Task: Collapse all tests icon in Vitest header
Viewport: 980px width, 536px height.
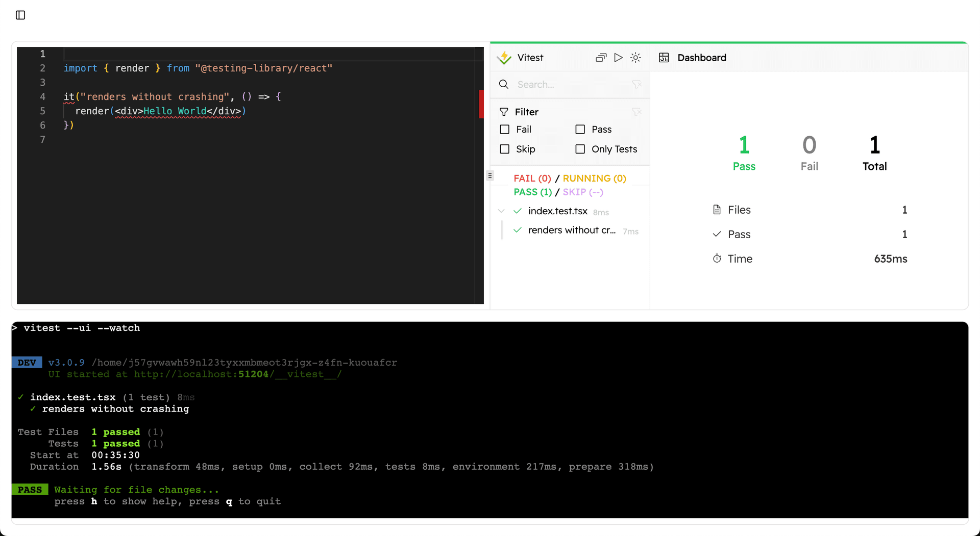Action: pos(601,58)
